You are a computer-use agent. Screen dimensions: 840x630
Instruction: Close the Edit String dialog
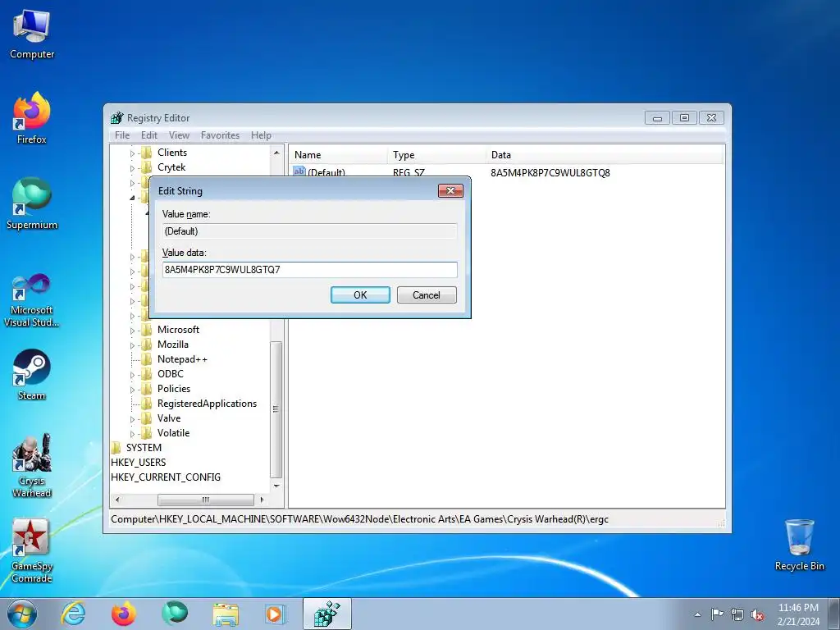coord(450,190)
